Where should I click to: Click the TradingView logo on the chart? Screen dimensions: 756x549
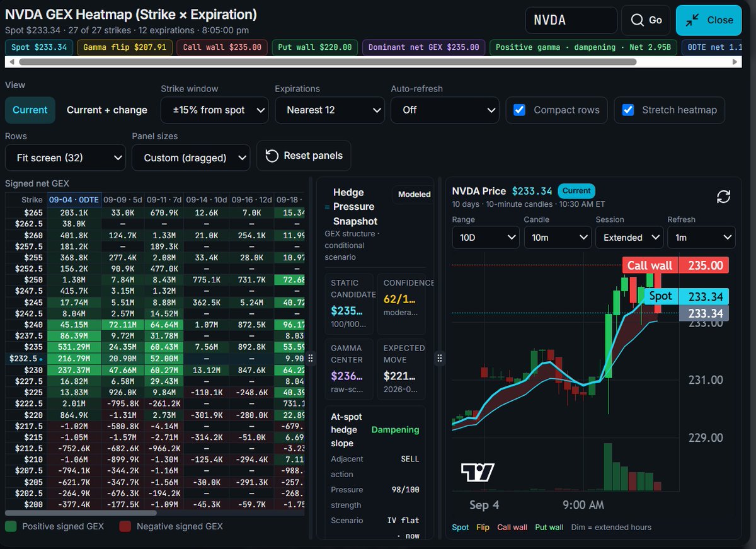477,472
